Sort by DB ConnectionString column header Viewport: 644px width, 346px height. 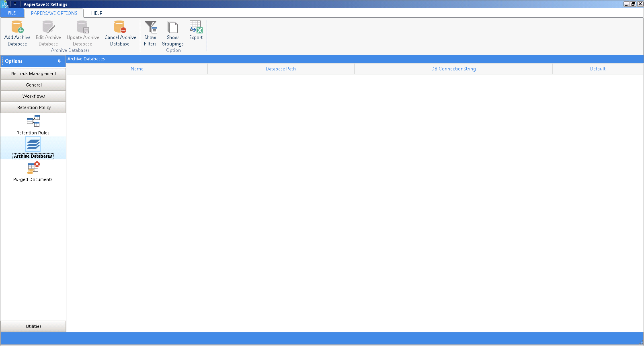pos(453,69)
